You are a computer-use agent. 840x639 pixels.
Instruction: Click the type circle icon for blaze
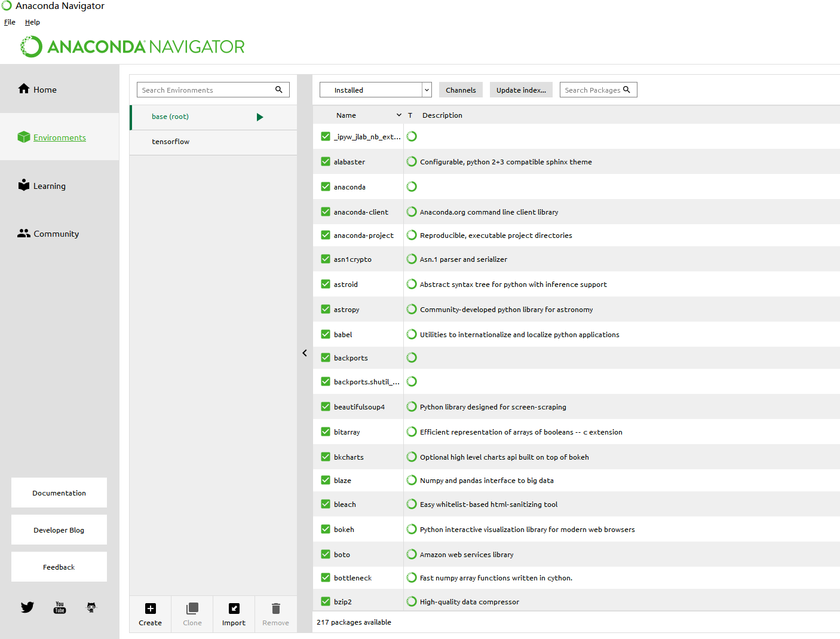point(412,480)
